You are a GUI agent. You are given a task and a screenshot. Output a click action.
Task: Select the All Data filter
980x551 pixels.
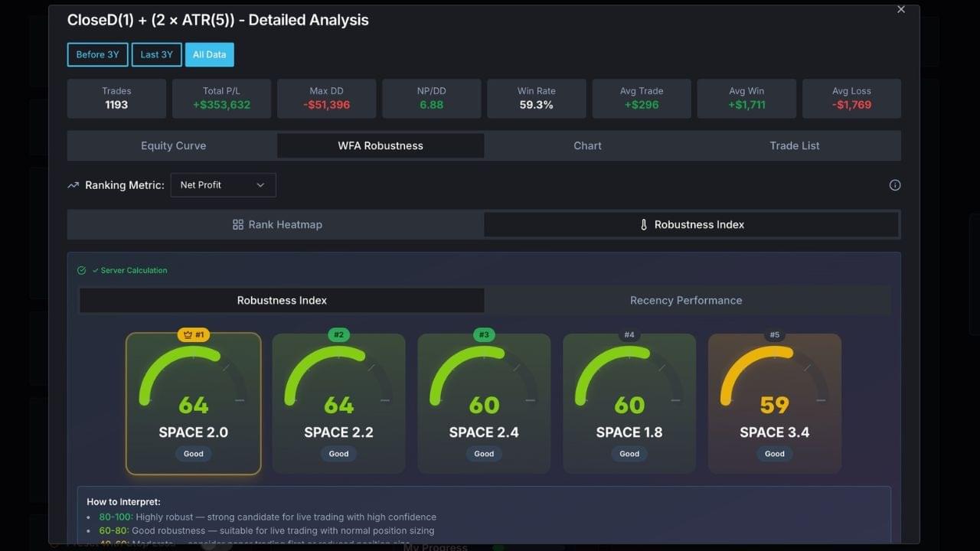[209, 54]
